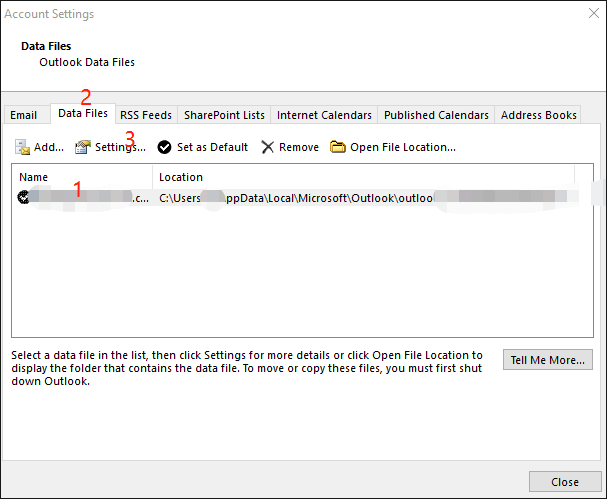The width and height of the screenshot is (607, 499).
Task: Click the Remove X icon
Action: 267,147
